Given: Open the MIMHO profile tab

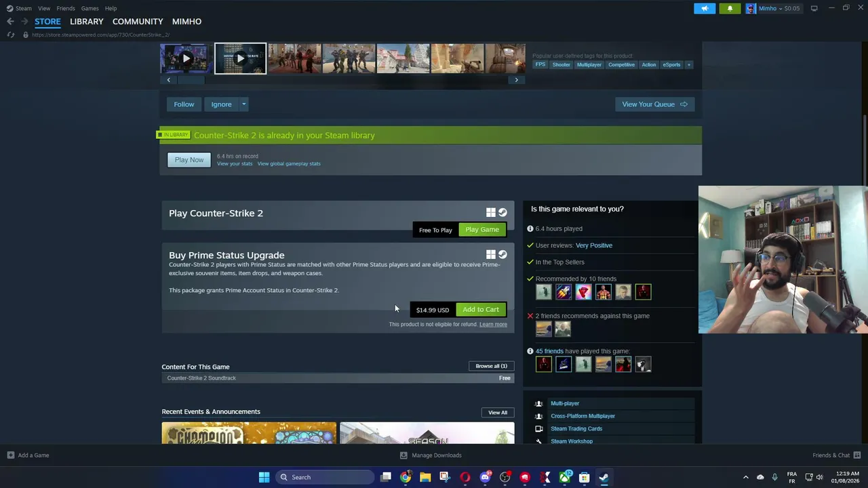Looking at the screenshot, I should click(186, 22).
